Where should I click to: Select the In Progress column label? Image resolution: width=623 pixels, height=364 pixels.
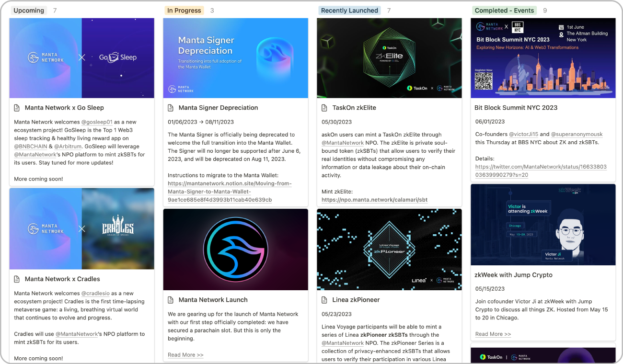pyautogui.click(x=184, y=11)
